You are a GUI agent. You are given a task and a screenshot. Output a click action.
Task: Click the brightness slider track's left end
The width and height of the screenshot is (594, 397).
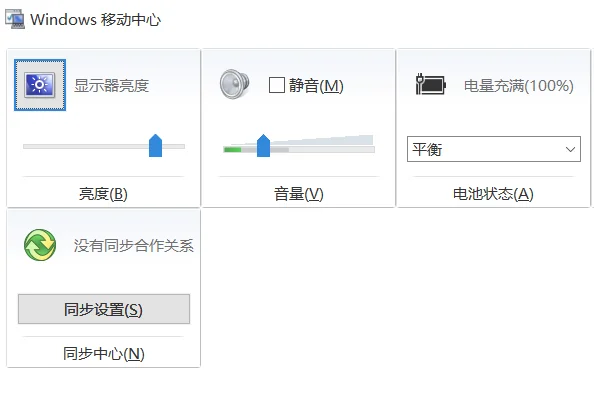[25, 146]
